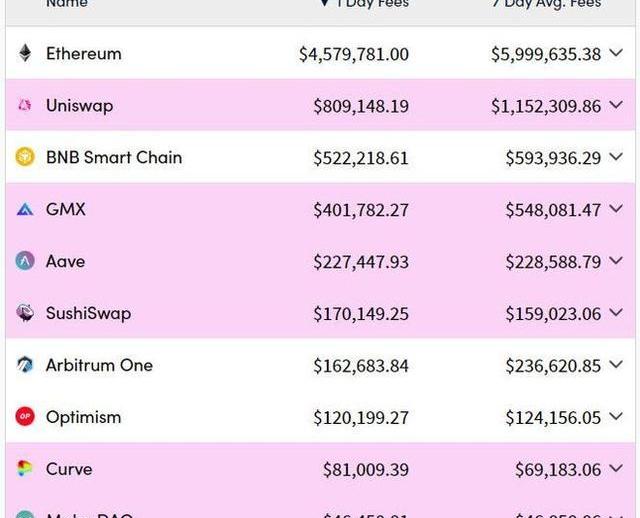
Task: Open the BNB Smart Chain link
Action: click(114, 158)
